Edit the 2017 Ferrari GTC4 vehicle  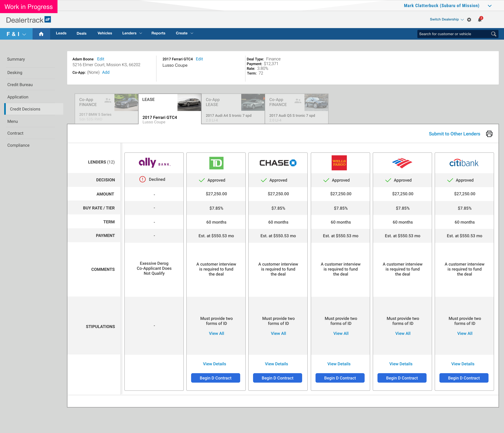(199, 59)
